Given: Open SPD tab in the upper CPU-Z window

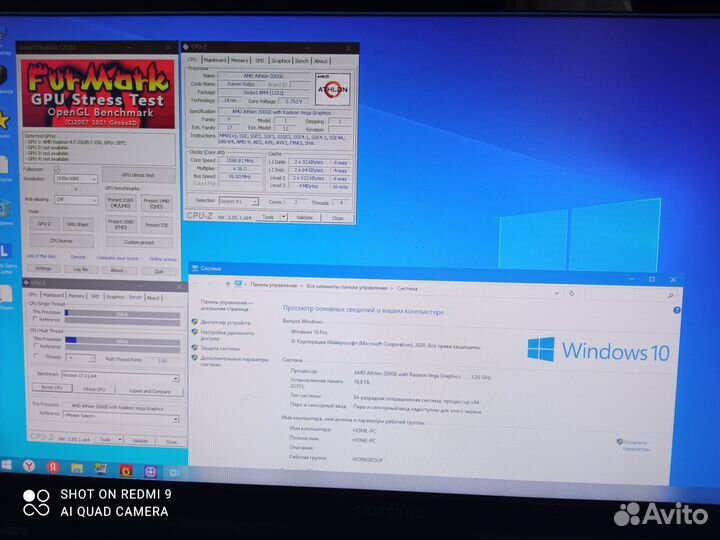Looking at the screenshot, I should click(x=260, y=61).
